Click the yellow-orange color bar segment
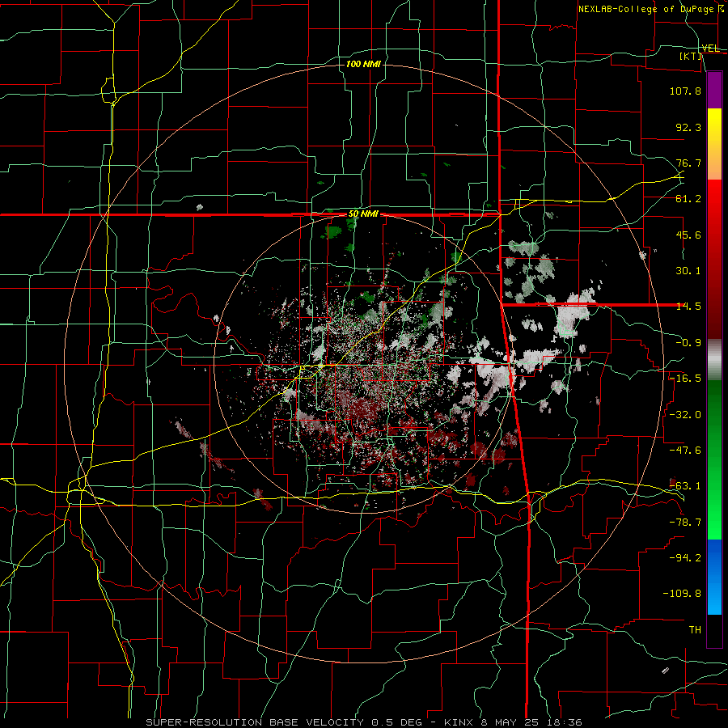Image resolution: width=728 pixels, height=728 pixels. point(714,144)
